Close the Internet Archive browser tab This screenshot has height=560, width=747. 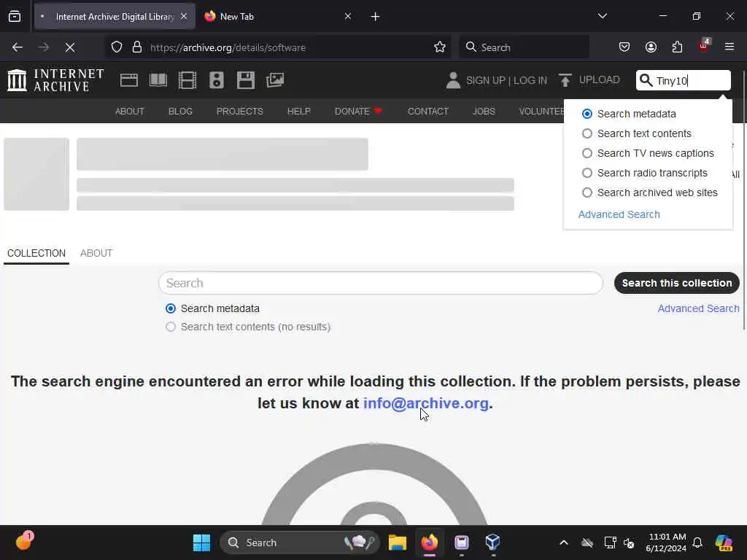point(184,16)
